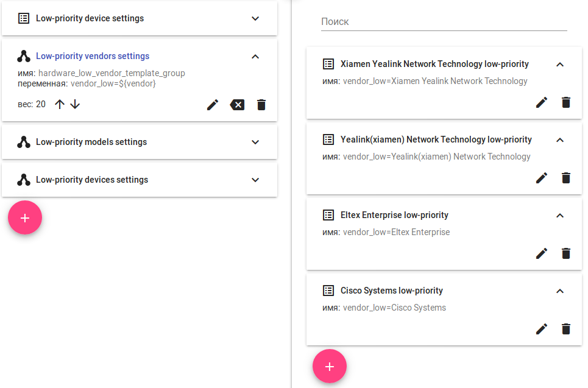Expand Low-priority device settings panel
Viewport: 588px width, 388px height.
point(255,18)
